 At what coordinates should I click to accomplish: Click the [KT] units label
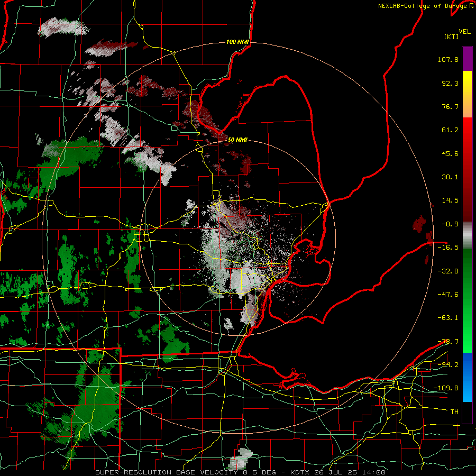pos(451,36)
